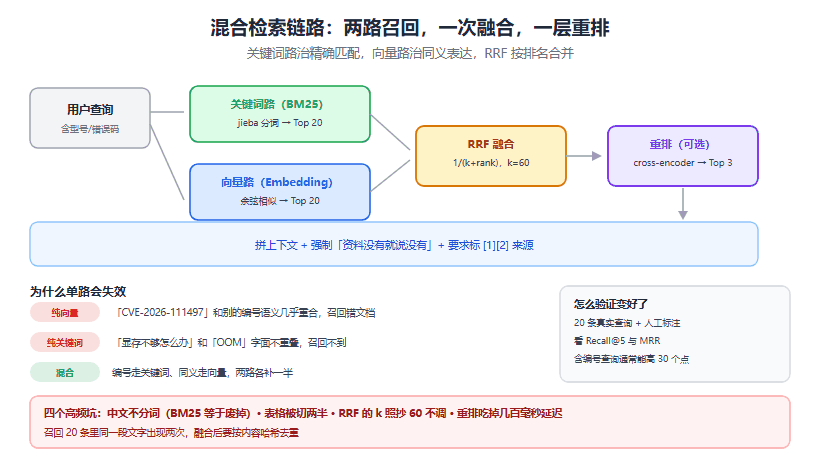This screenshot has height=470, width=820.
Task: Click the 用户查询 box heading
Action: (x=90, y=110)
